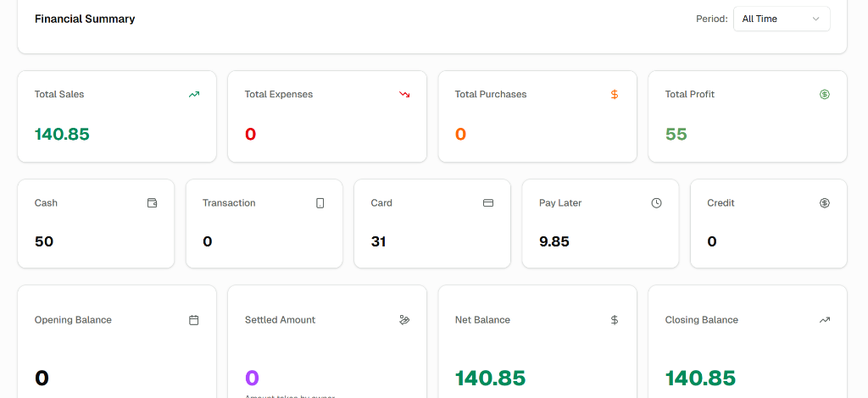The height and width of the screenshot is (398, 868).
Task: Click the wallet icon on Cash card
Action: 152,203
